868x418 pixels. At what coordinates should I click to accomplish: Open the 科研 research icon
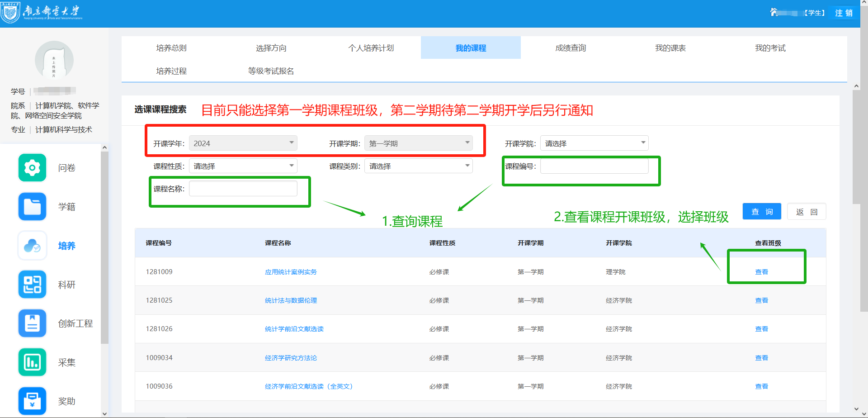tap(32, 285)
